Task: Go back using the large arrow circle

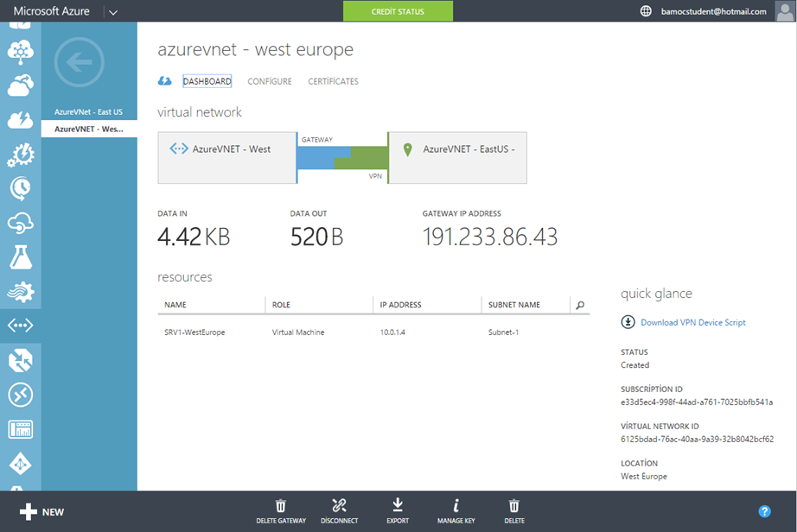Action: (x=80, y=62)
